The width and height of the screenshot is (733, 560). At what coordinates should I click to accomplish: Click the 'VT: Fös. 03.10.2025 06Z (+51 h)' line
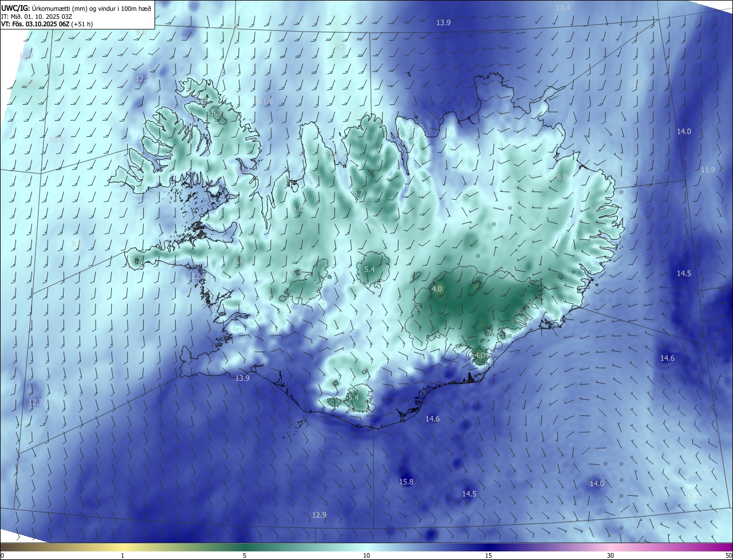coord(48,24)
